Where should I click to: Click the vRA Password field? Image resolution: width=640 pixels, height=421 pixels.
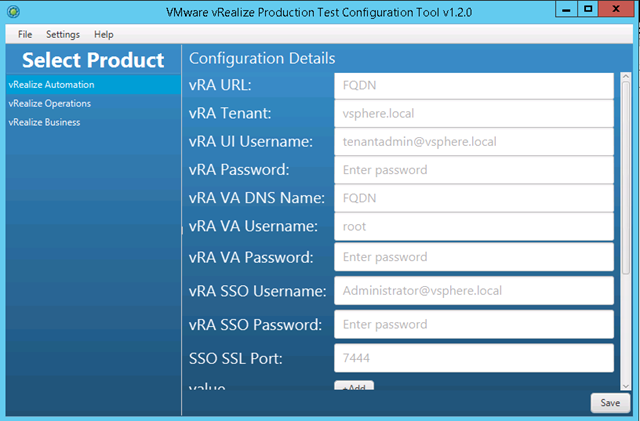tap(473, 170)
